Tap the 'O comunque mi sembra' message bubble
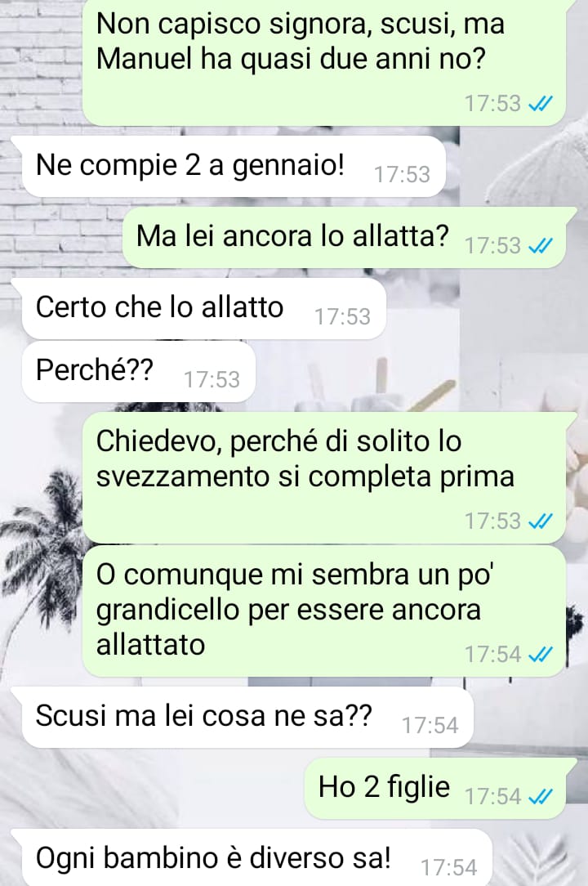 [324, 611]
